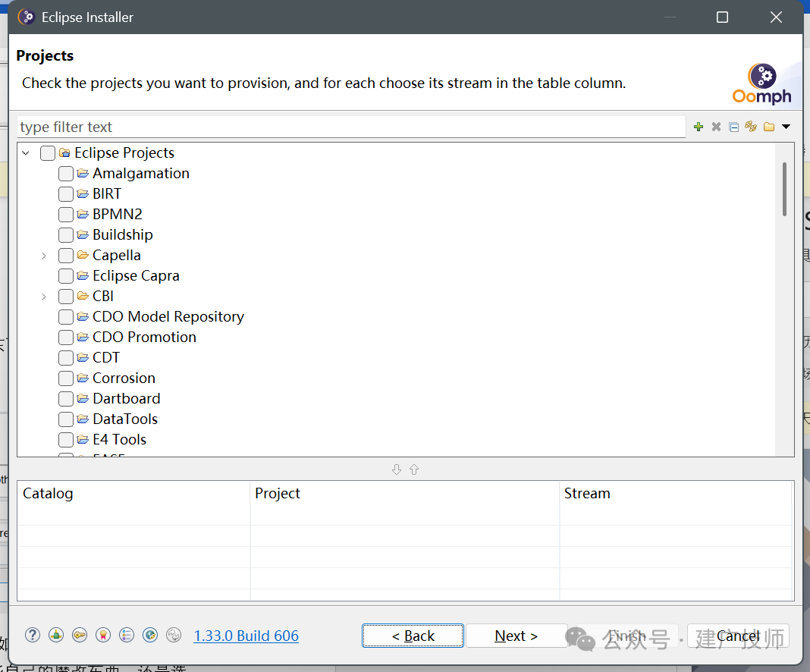810x672 pixels.
Task: Enable the Corrosion project checkbox
Action: click(x=66, y=378)
